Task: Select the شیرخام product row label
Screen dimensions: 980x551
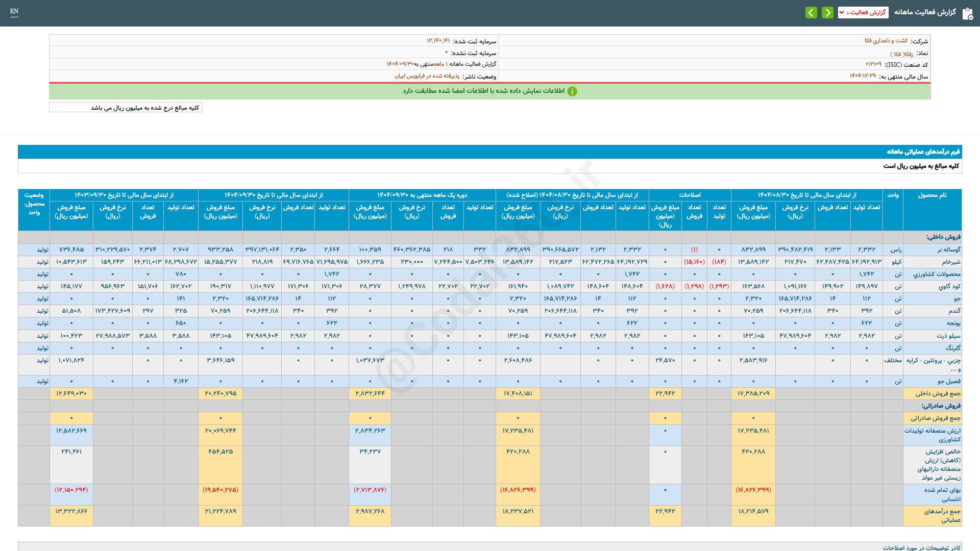Action: tap(951, 262)
